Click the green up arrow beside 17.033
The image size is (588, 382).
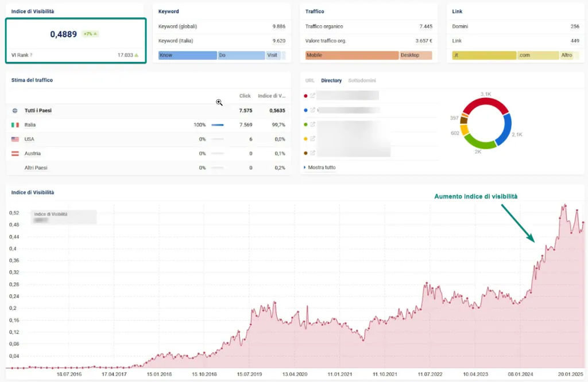137,55
